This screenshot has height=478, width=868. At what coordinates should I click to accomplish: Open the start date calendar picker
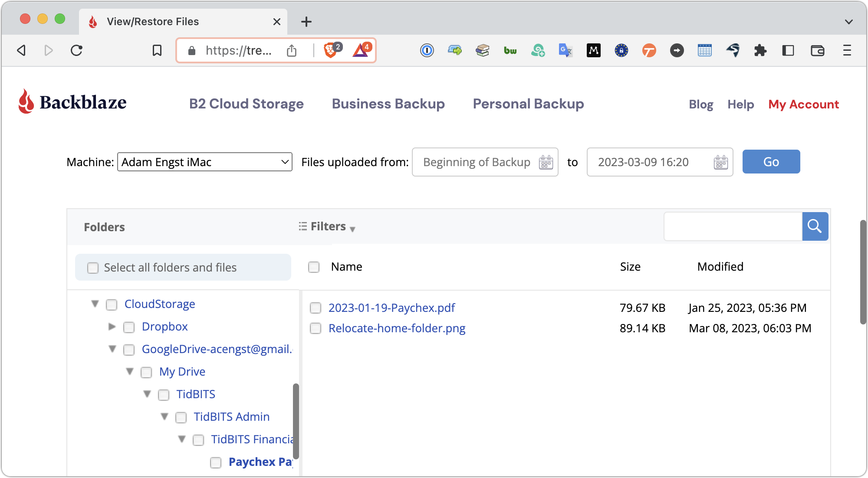(546, 162)
